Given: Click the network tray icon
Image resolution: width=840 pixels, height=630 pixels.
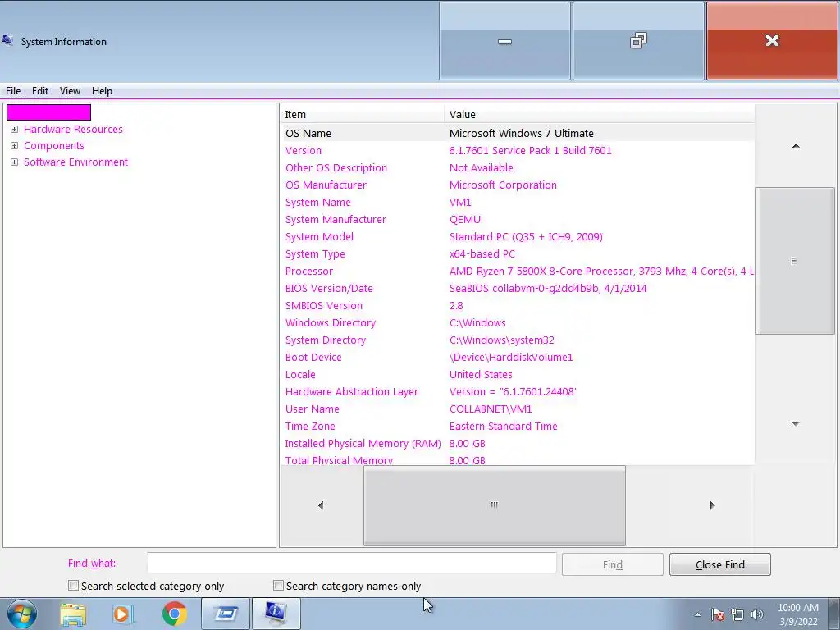Looking at the screenshot, I should tap(737, 614).
